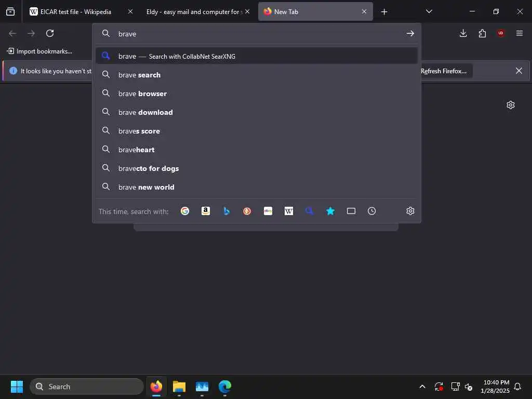Open the notification bell in taskbar
Image resolution: width=532 pixels, height=399 pixels.
tap(518, 387)
